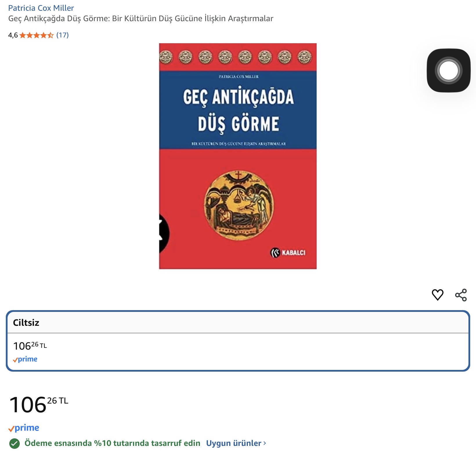This screenshot has height=452, width=476.
Task: Click the 4,6 rating score
Action: coord(13,35)
